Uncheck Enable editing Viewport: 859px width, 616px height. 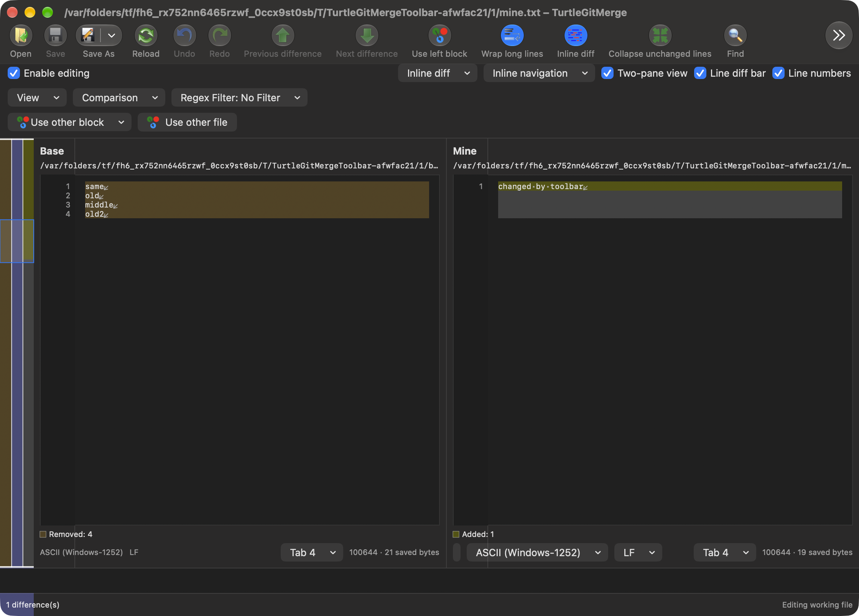(x=14, y=73)
